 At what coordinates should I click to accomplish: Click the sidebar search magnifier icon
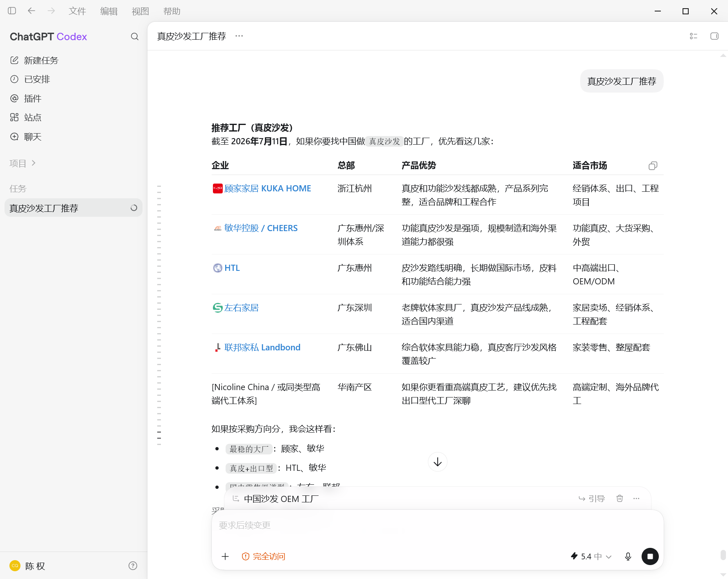point(135,36)
